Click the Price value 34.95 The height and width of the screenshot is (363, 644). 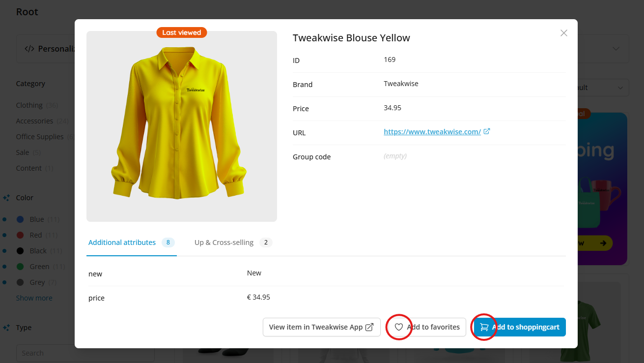[392, 108]
